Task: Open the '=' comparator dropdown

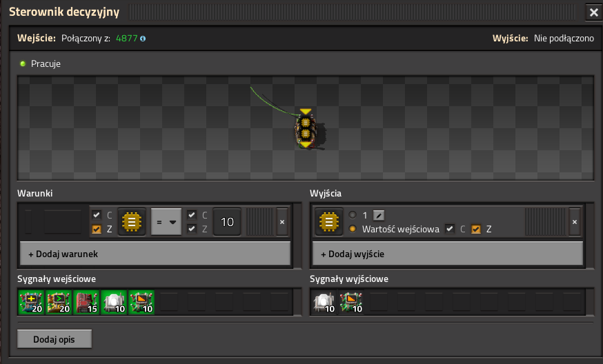Action: tap(166, 222)
